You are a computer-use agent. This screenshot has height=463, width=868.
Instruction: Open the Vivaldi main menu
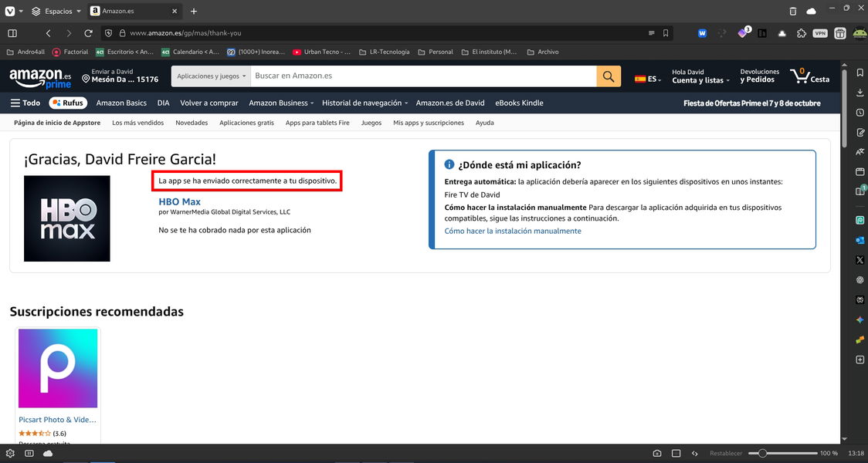[10, 11]
